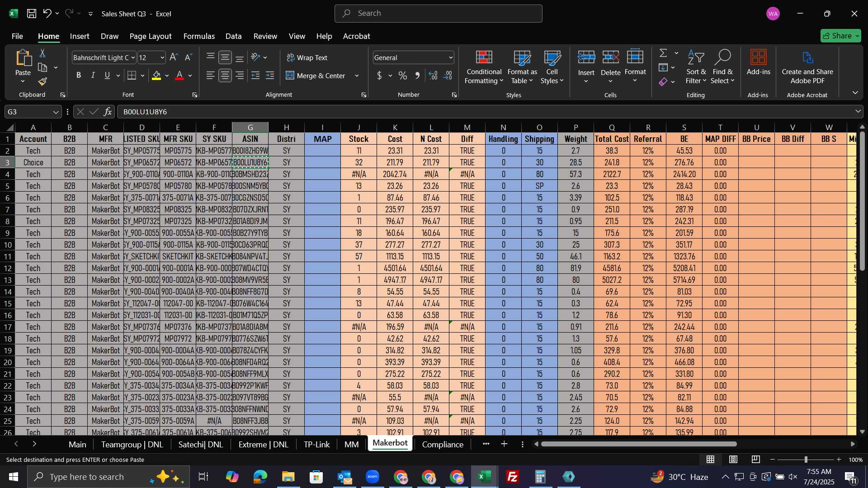Click the Paste clipboard icon

tap(23, 59)
